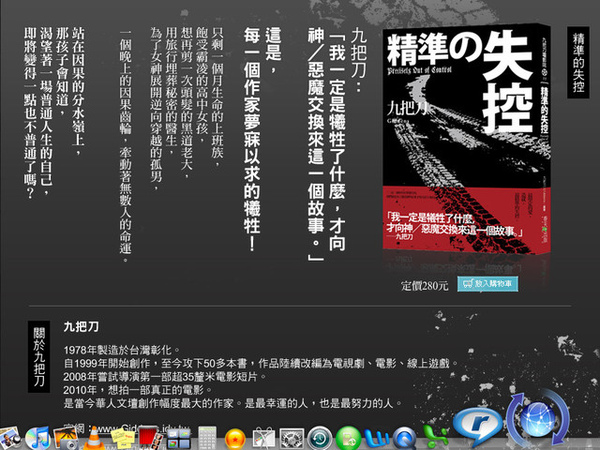This screenshot has width=600, height=450.
Task: Click vertical line starting 一個晚上的因果齒輪
Action: pos(125,146)
